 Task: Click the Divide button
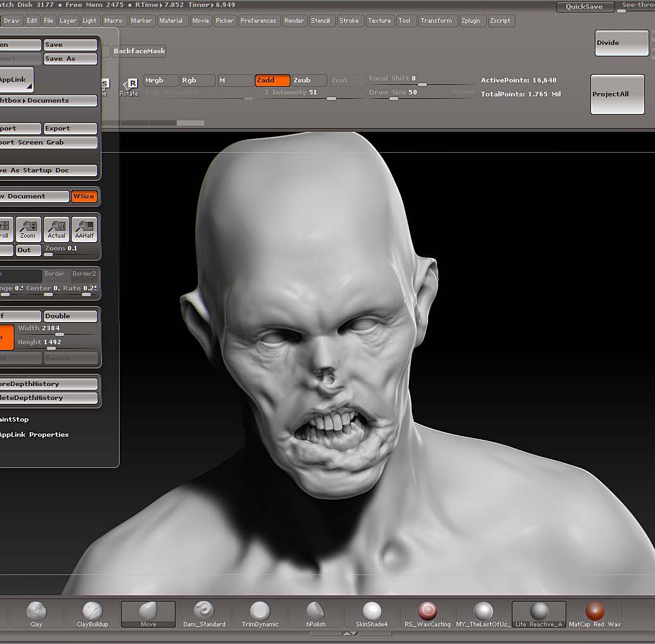621,42
